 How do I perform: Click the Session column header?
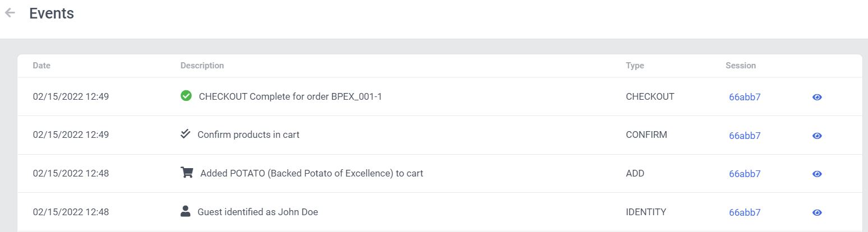click(x=740, y=66)
